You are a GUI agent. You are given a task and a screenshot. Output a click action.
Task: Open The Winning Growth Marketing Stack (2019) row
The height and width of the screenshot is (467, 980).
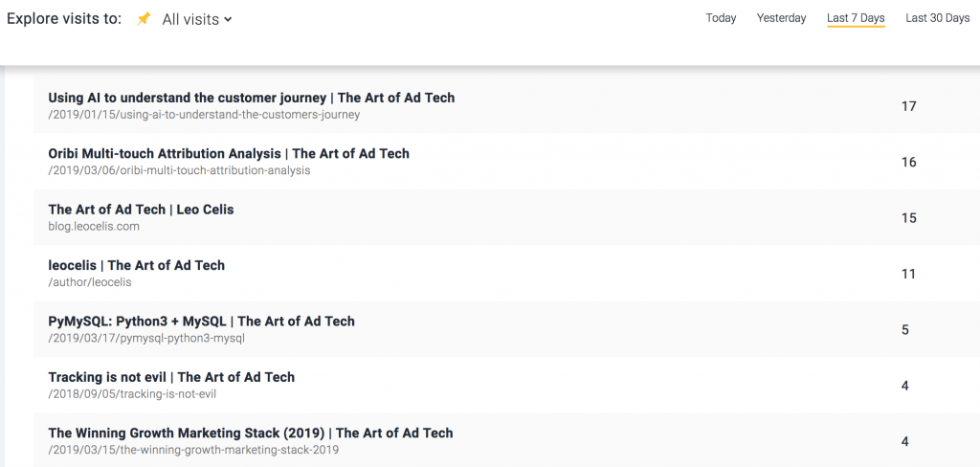[506, 440]
